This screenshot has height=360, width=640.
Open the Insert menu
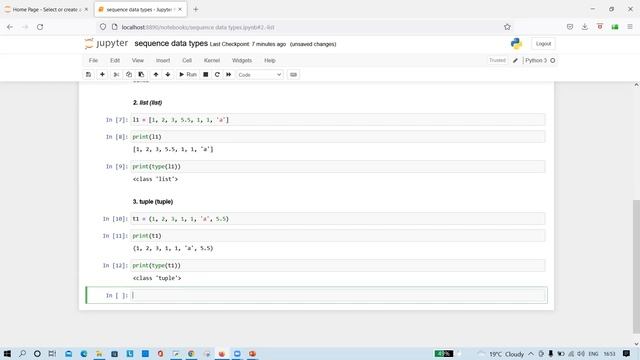click(162, 60)
